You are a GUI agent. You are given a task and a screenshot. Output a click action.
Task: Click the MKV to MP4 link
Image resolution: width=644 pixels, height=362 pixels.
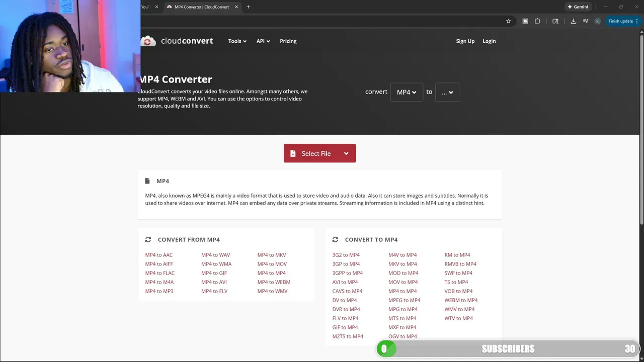click(x=403, y=264)
